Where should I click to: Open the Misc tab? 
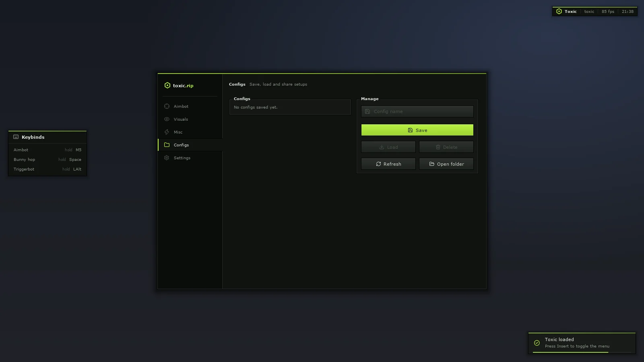click(190, 132)
